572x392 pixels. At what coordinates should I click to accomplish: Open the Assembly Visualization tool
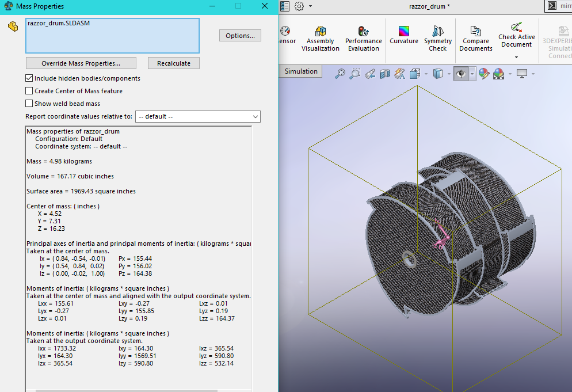click(320, 38)
